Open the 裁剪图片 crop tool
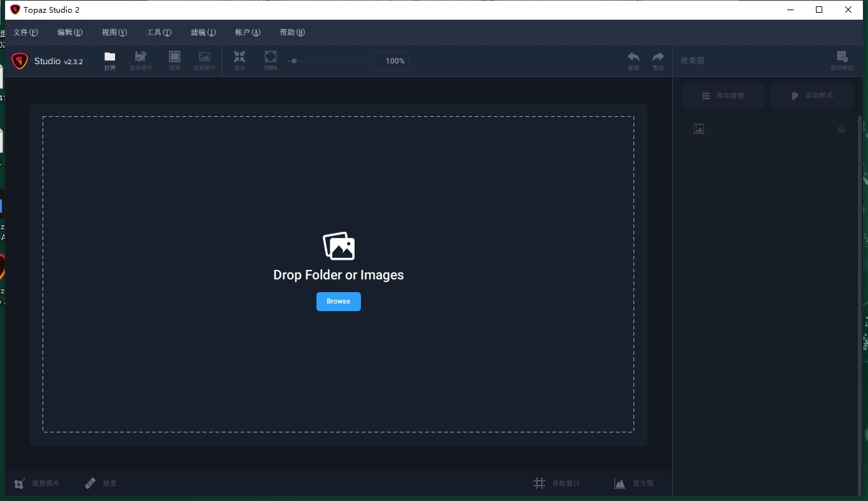This screenshot has width=868, height=501. (37, 483)
